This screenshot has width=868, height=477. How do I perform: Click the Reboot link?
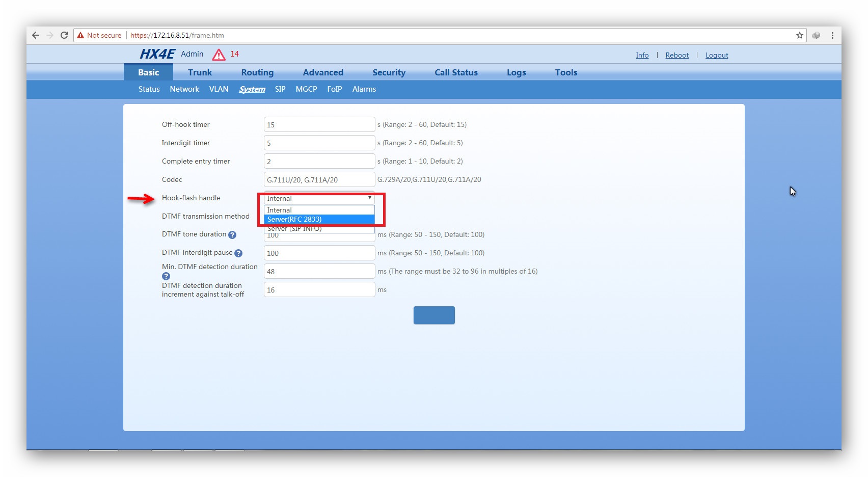[x=676, y=55]
